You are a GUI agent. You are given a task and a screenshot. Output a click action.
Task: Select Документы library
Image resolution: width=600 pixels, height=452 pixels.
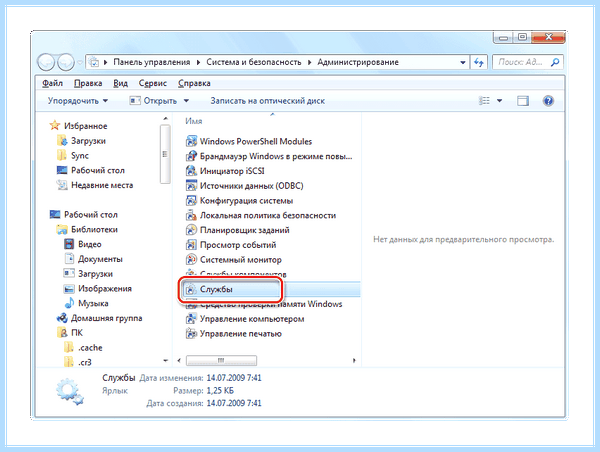pyautogui.click(x=93, y=259)
